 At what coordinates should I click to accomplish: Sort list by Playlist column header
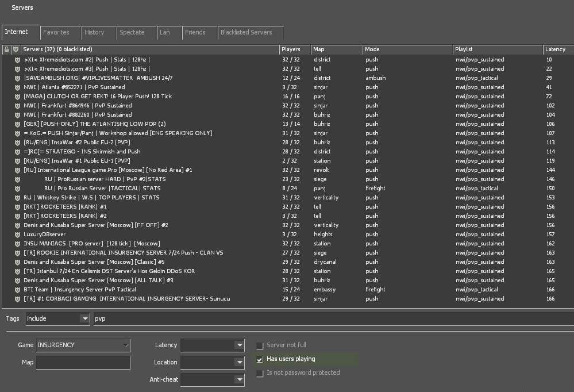pyautogui.click(x=498, y=49)
